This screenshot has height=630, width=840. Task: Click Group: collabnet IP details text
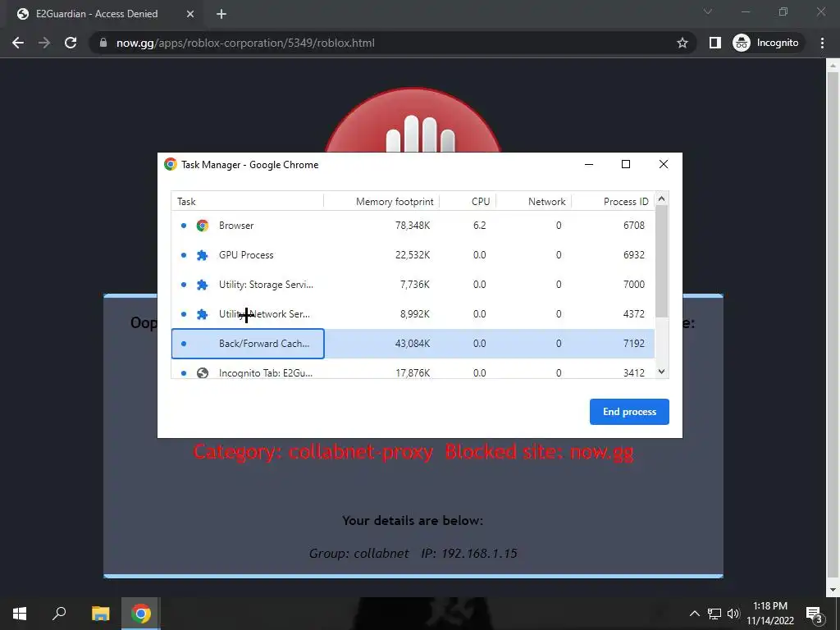coord(413,554)
